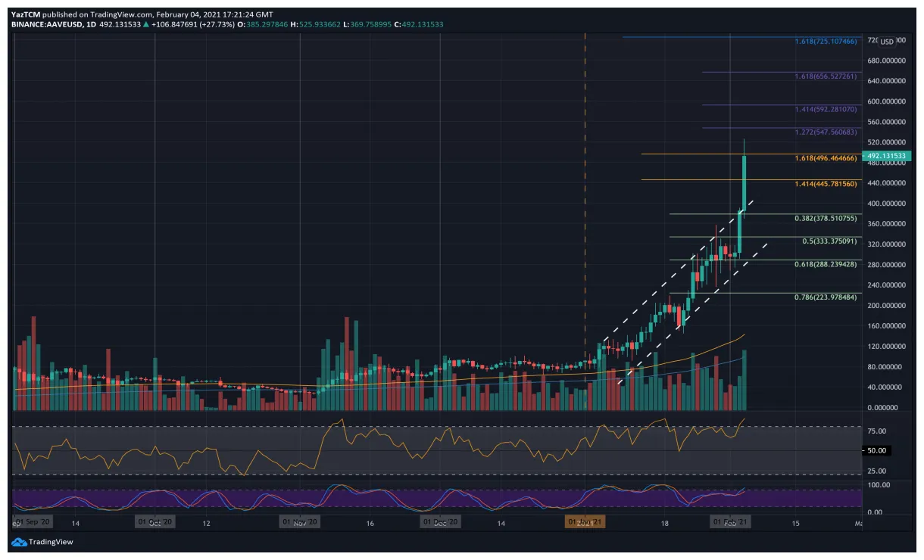The height and width of the screenshot is (560, 924).
Task: Click the 1.414 (592.281070) purple extension label
Action: [826, 110]
